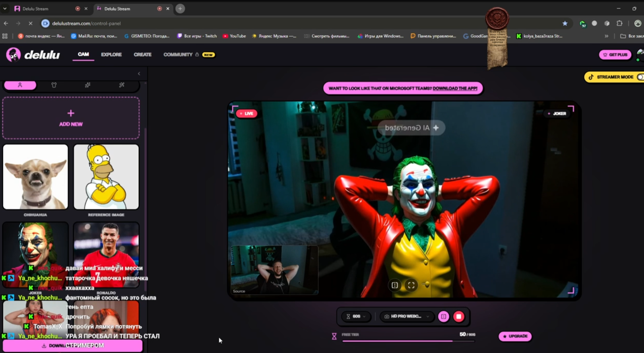Open the HD Pro Webcam camera dropdown
The image size is (644, 353).
point(406,316)
